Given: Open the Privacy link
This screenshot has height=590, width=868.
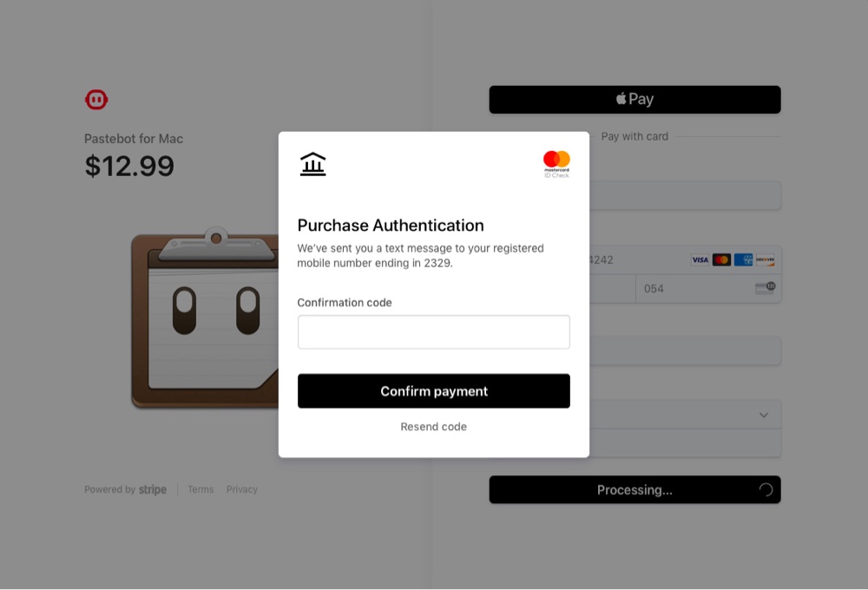Looking at the screenshot, I should tap(242, 489).
